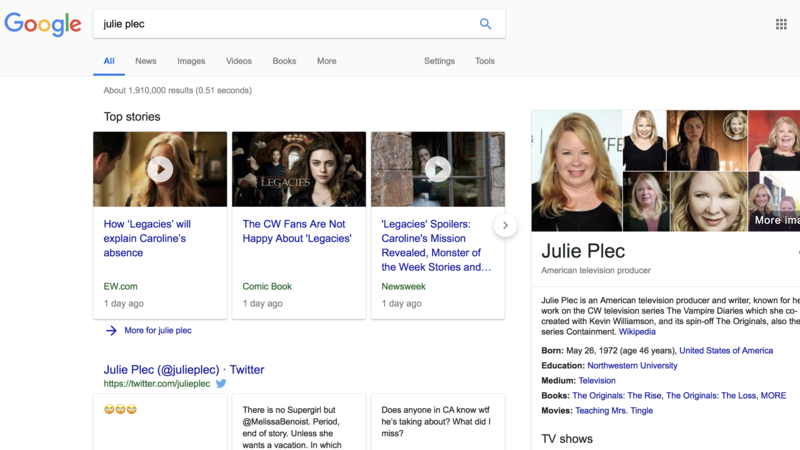Click the Google logo
The image size is (800, 450).
click(43, 24)
